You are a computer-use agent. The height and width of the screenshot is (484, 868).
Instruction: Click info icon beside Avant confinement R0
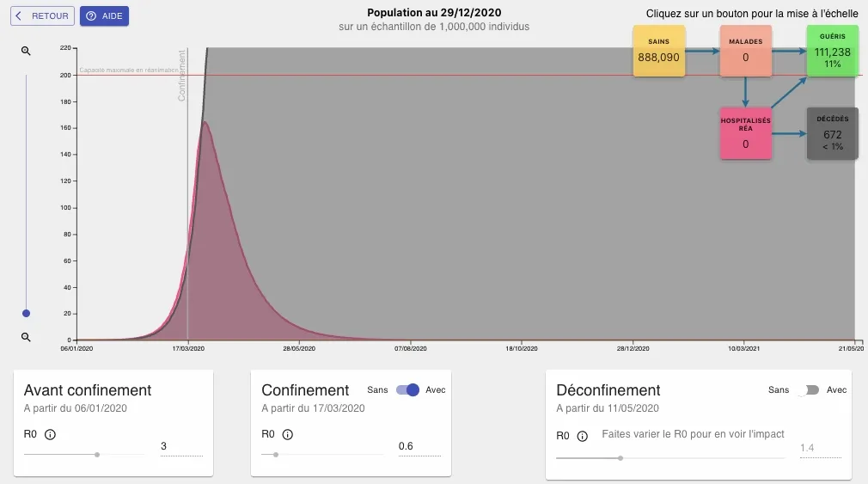[x=50, y=435]
